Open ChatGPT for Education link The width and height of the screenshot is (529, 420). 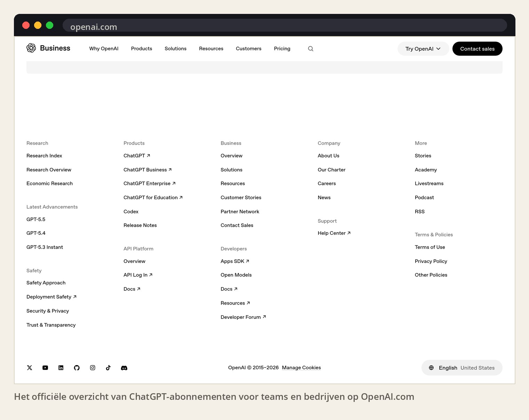[x=153, y=197]
